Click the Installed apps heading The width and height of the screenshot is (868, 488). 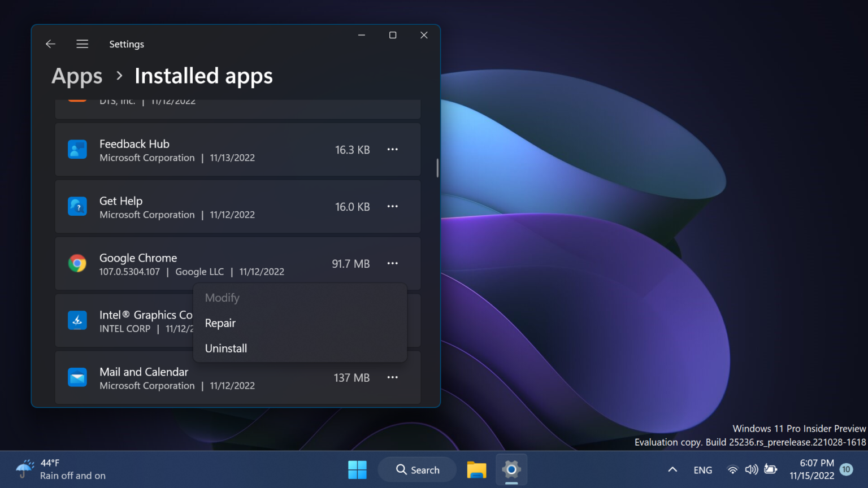(203, 76)
